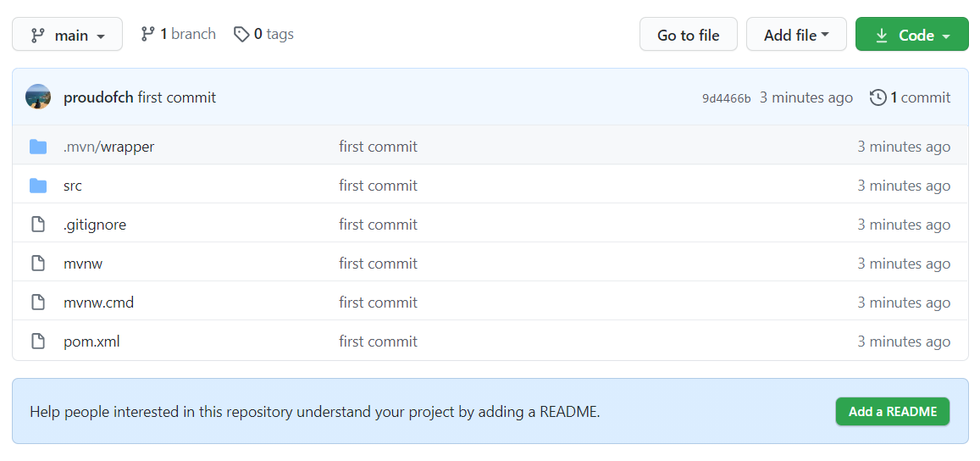Click the file icon next to mvnw.cmd
The height and width of the screenshot is (461, 980).
coord(38,303)
